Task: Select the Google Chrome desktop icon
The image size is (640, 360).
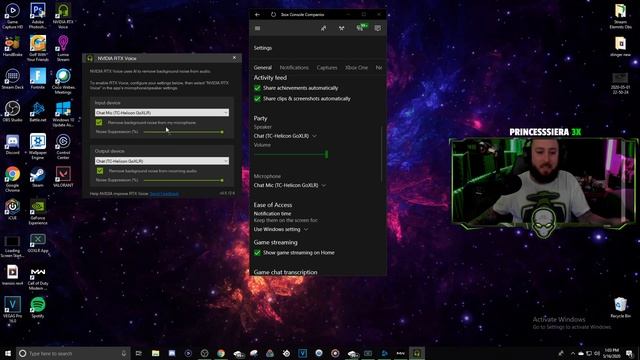Action: pos(12,179)
